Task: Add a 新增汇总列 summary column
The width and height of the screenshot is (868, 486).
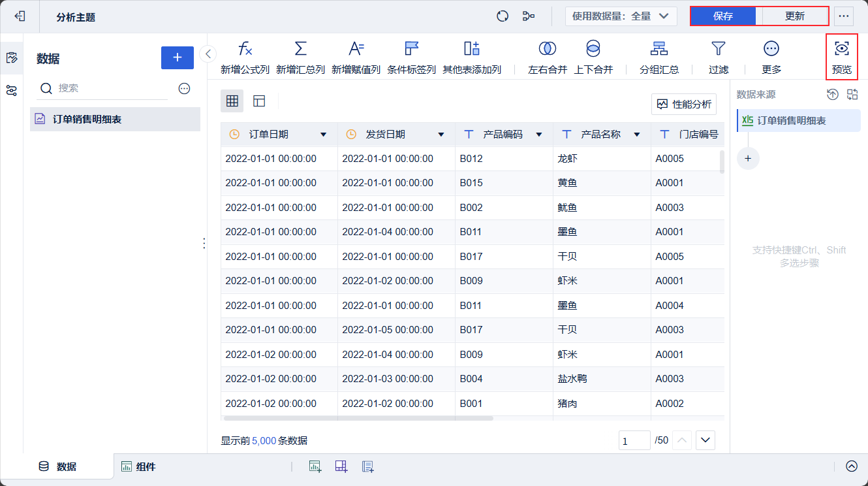Action: pos(300,57)
